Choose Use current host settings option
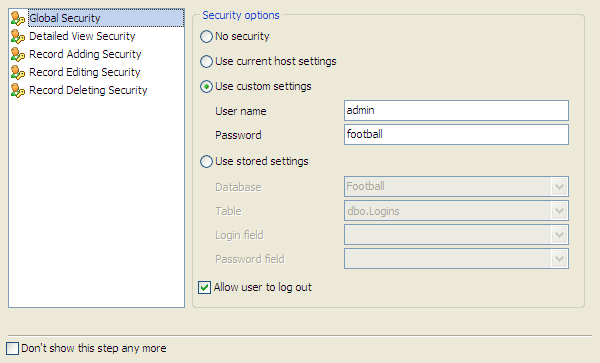 point(206,61)
